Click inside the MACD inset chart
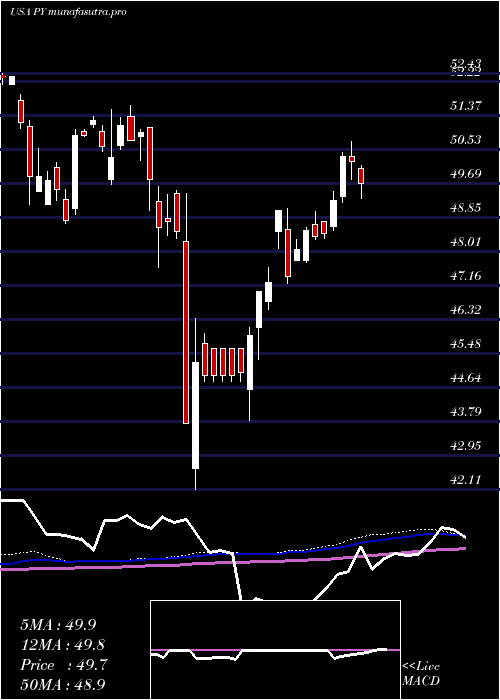Viewport: 500px width, 700px height. click(x=275, y=650)
